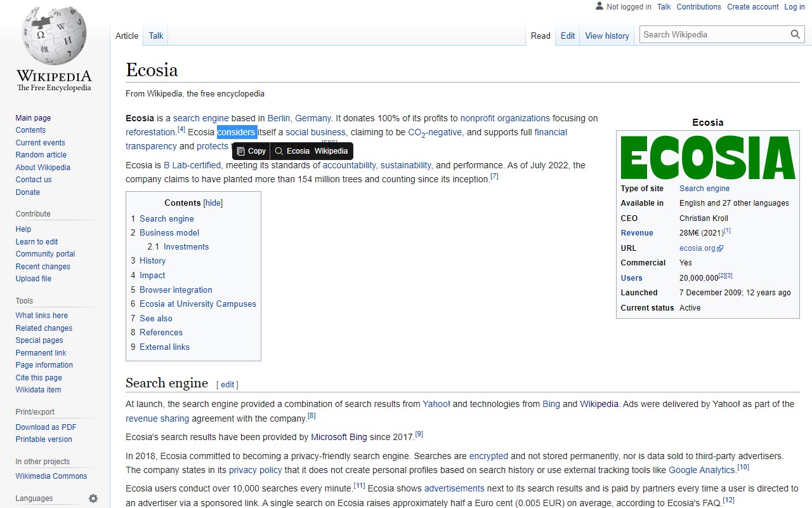Click the Revenue link in the infobox
Viewport: 812px width, 508px height.
[x=637, y=233]
